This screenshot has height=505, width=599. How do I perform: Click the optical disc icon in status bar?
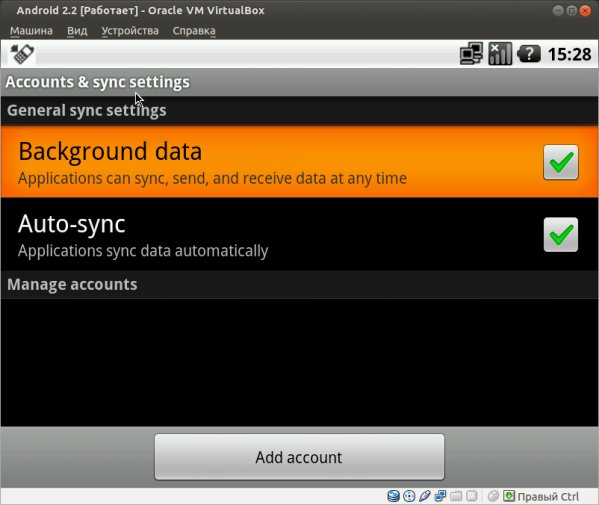(x=409, y=496)
